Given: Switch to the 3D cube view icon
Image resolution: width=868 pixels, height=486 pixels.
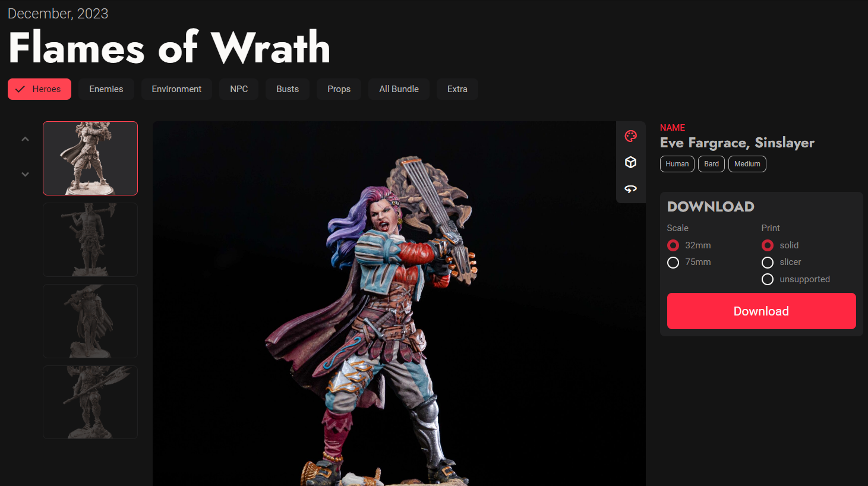Looking at the screenshot, I should click(631, 162).
